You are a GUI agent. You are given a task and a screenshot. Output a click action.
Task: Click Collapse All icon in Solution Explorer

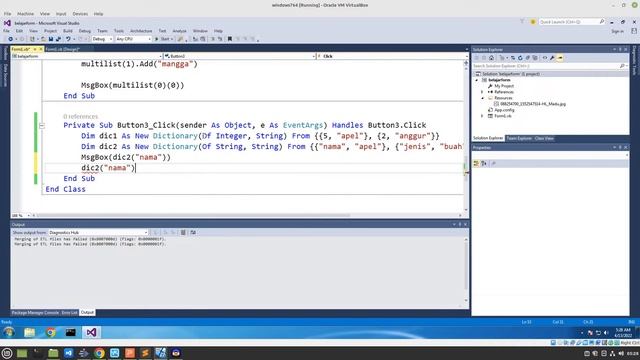527,58
